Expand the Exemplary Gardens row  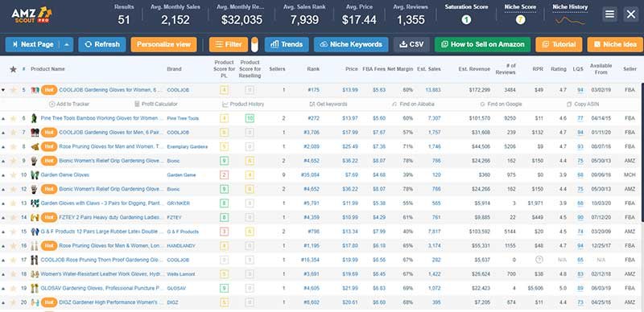(x=3, y=146)
